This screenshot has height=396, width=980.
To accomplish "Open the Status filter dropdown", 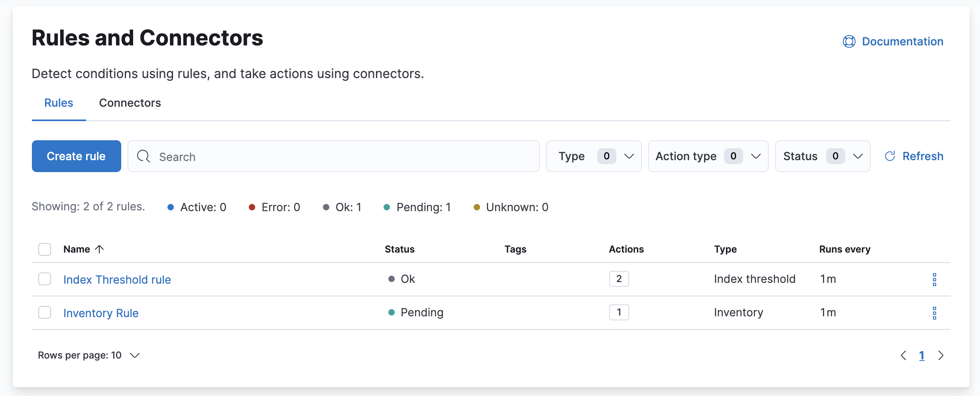I will tap(822, 156).
